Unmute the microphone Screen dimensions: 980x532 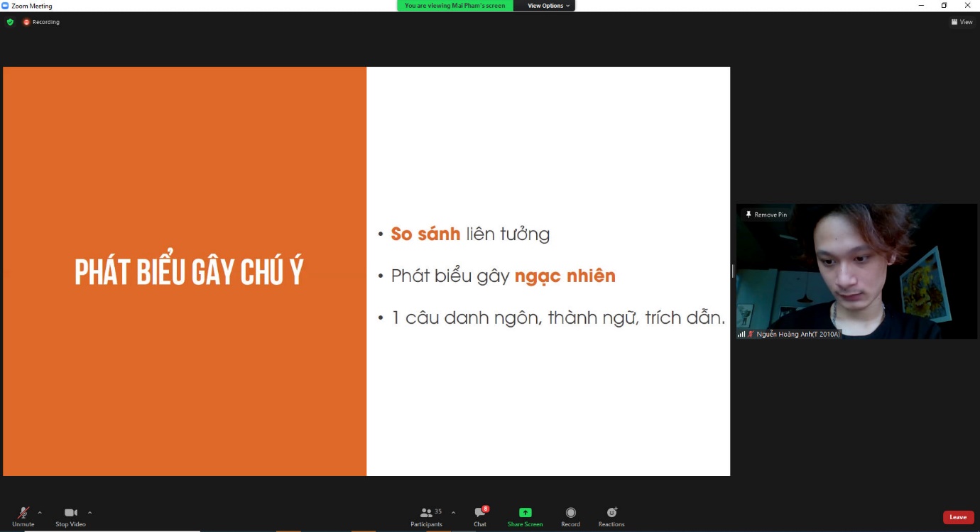(23, 515)
